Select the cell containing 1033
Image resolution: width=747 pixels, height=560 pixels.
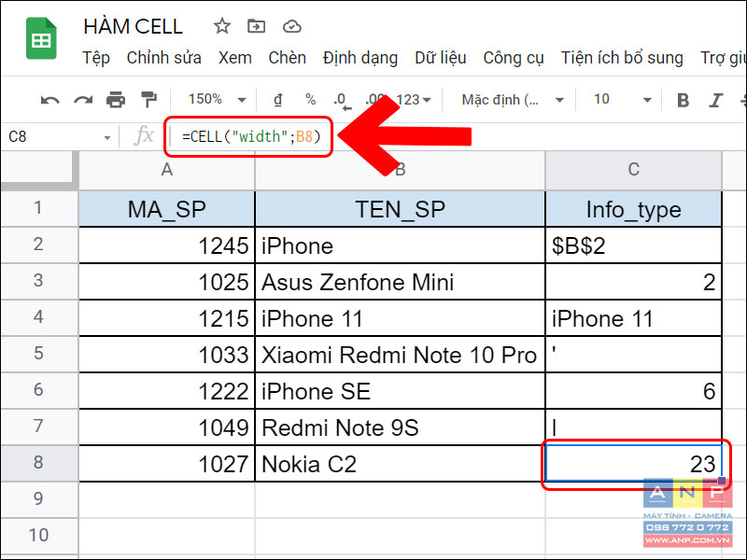click(x=167, y=355)
